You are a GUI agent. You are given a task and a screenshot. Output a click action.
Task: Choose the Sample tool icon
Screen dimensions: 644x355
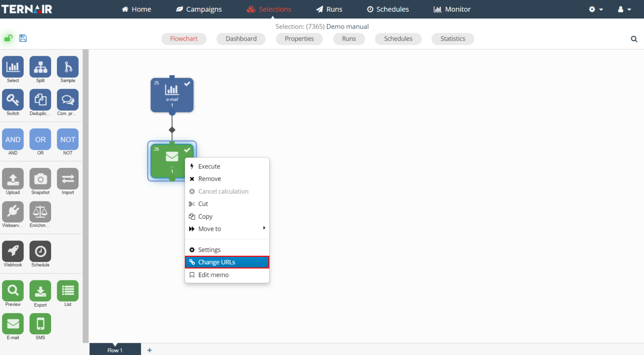click(x=68, y=67)
